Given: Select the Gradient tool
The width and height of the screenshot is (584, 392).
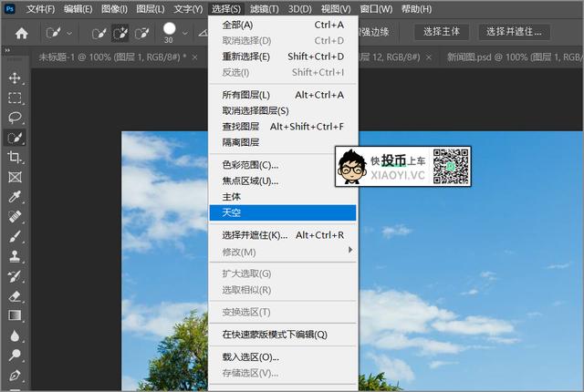Looking at the screenshot, I should click(15, 315).
